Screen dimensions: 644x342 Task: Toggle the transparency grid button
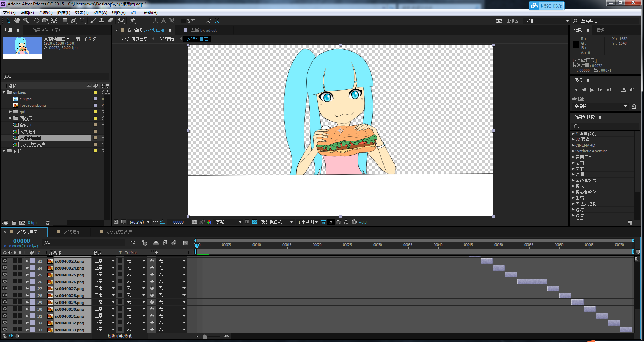coord(255,222)
